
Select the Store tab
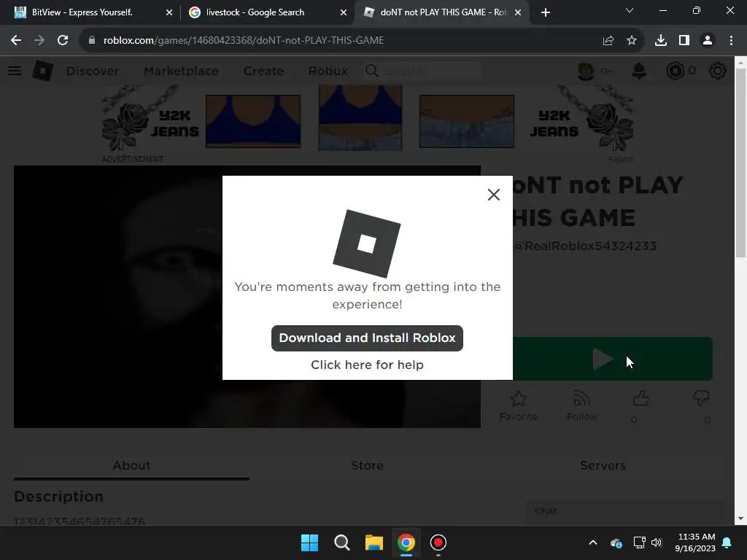pyautogui.click(x=367, y=465)
